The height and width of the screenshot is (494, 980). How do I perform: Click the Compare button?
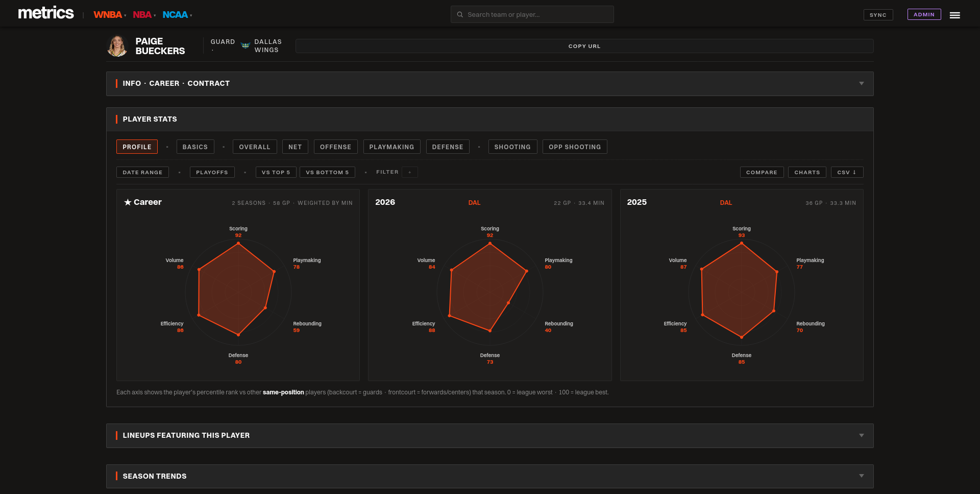coord(762,172)
